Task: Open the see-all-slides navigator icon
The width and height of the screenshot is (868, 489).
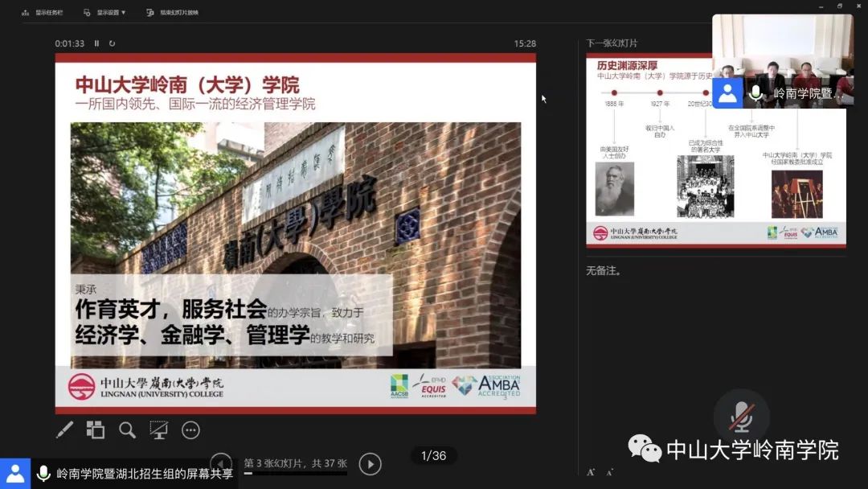Action: tap(96, 430)
